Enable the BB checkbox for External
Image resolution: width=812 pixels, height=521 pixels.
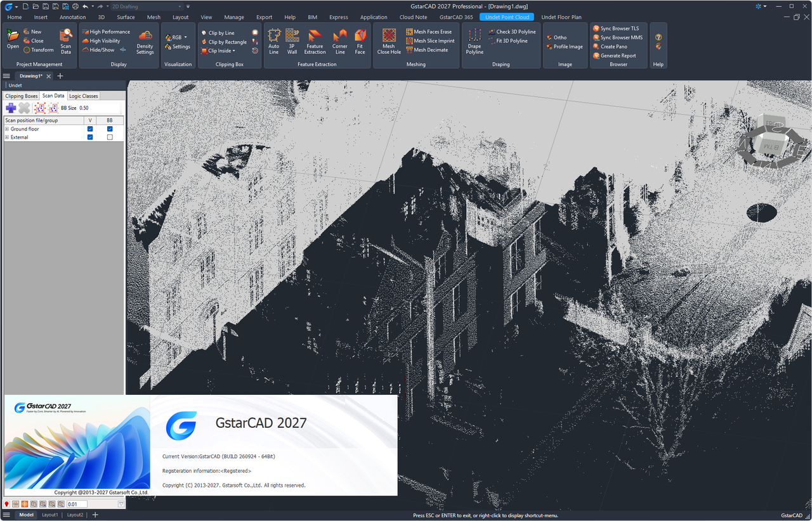click(x=110, y=137)
